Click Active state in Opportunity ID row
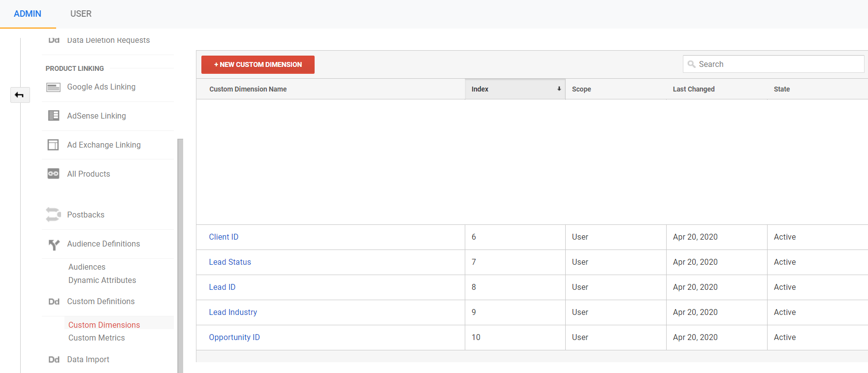The height and width of the screenshot is (373, 868). [x=785, y=338]
